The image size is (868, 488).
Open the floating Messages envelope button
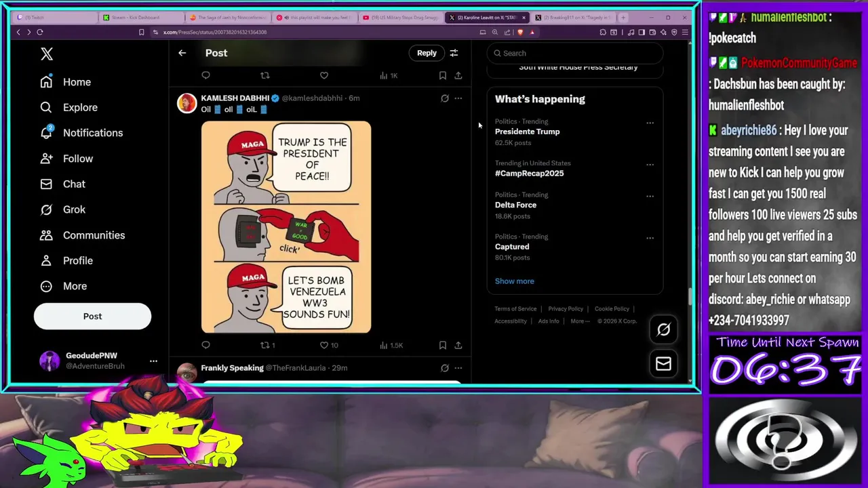click(x=663, y=364)
